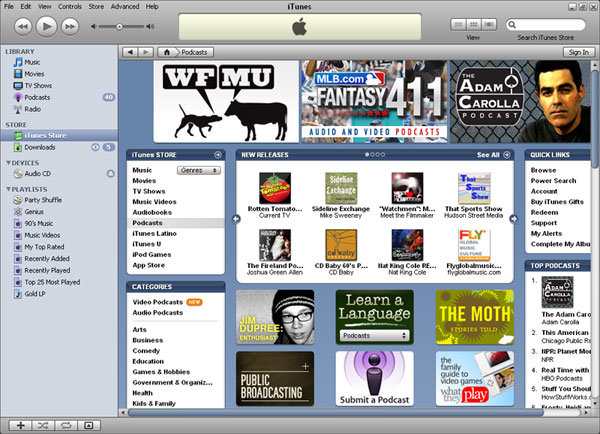Adjust the volume slider knob

tap(119, 26)
